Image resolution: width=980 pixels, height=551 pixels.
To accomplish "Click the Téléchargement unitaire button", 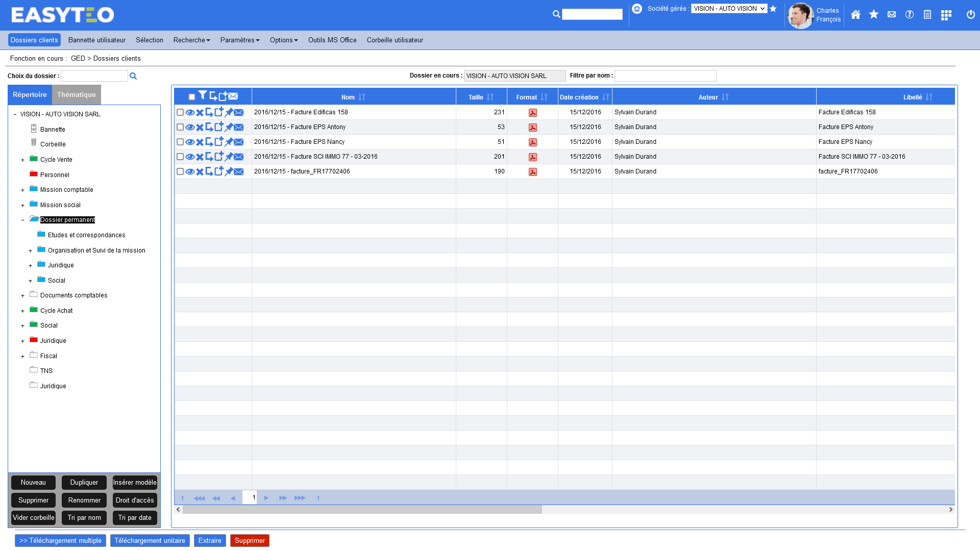I will (150, 541).
